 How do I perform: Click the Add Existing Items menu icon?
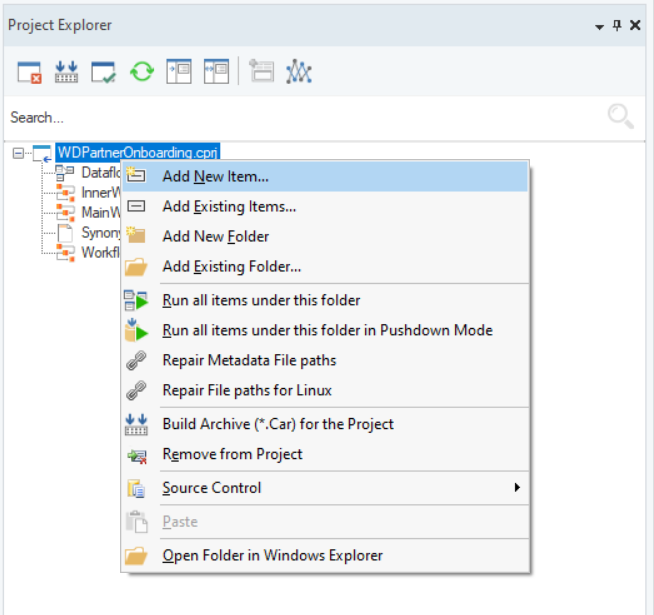136,206
